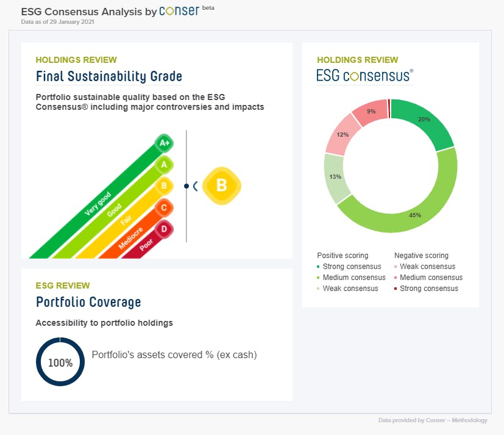Select the orange C grade badge
This screenshot has width=504, height=435.
163,208
